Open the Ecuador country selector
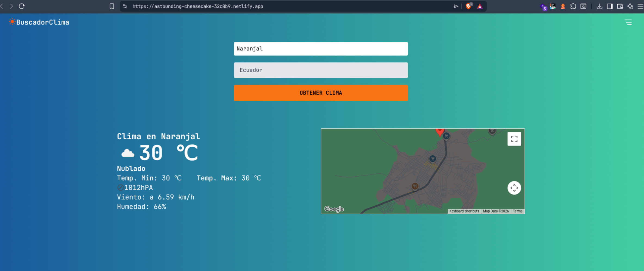Image resolution: width=644 pixels, height=271 pixels. [x=321, y=70]
